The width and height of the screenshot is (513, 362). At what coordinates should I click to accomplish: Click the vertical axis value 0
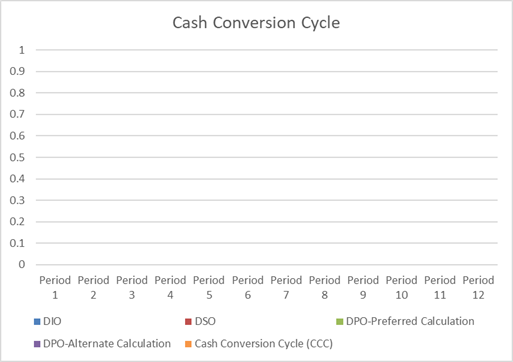point(22,265)
